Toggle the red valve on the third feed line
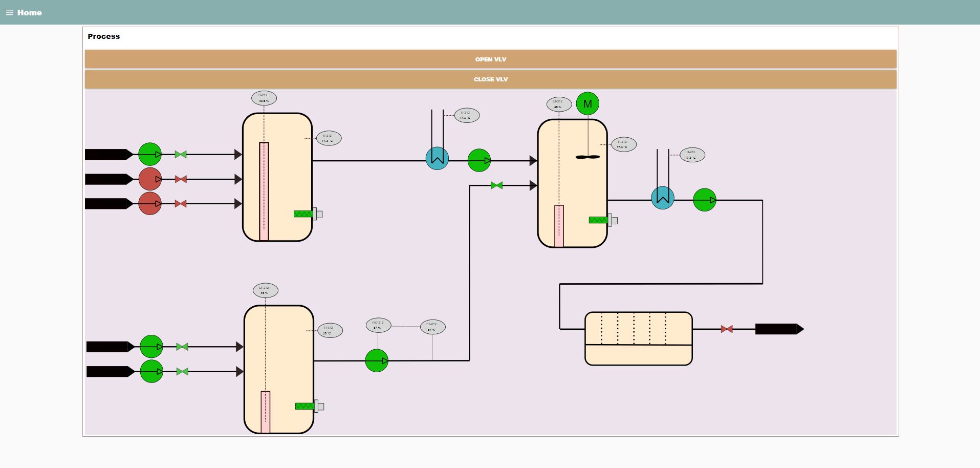This screenshot has width=980, height=468. tap(181, 204)
